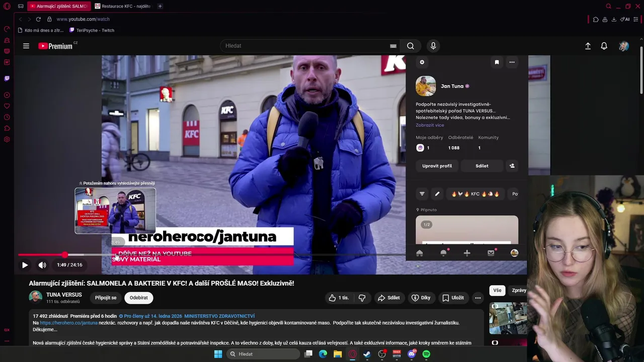Open the Twitch icon in Opera sidebar
Screen dimensions: 644x362
[x=7, y=78]
